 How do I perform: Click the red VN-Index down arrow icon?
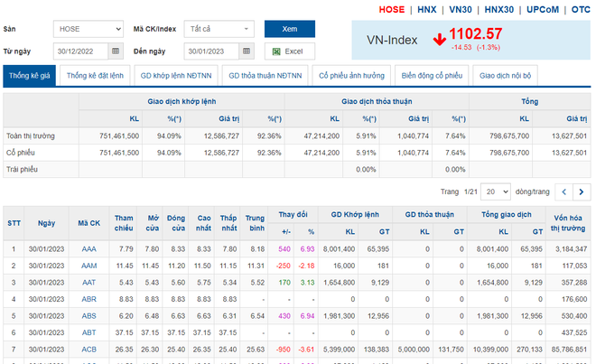tap(439, 40)
